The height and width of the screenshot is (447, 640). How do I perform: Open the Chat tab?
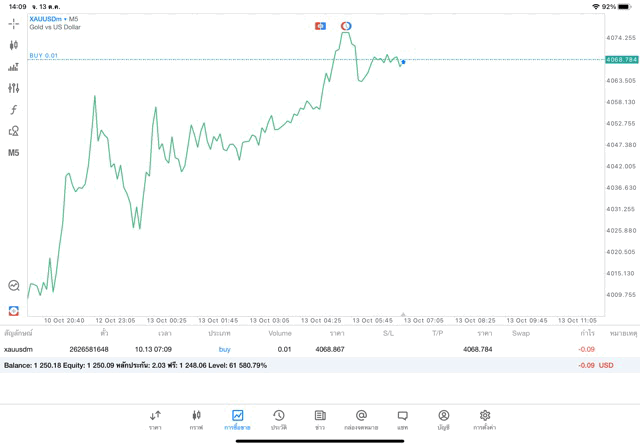pyautogui.click(x=402, y=420)
